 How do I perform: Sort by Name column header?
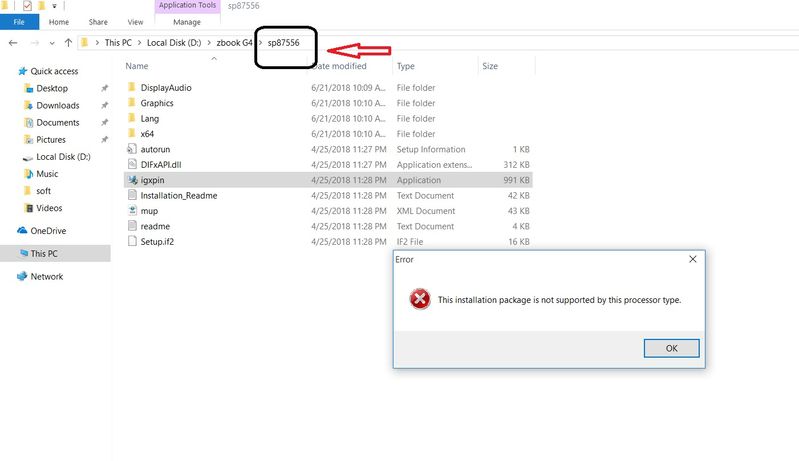(x=137, y=66)
